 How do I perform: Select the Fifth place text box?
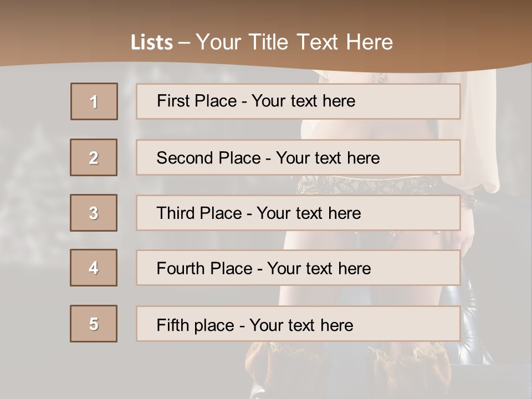click(298, 324)
